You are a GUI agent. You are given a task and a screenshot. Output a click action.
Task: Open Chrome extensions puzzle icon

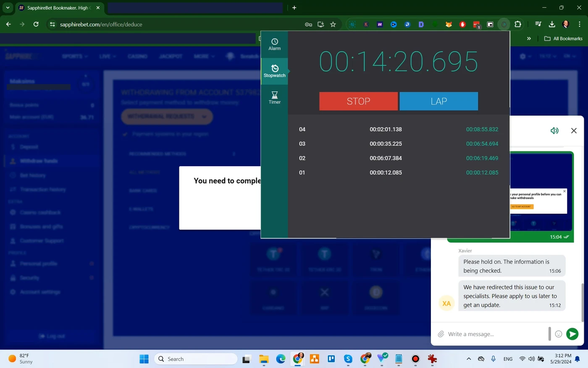(x=518, y=24)
